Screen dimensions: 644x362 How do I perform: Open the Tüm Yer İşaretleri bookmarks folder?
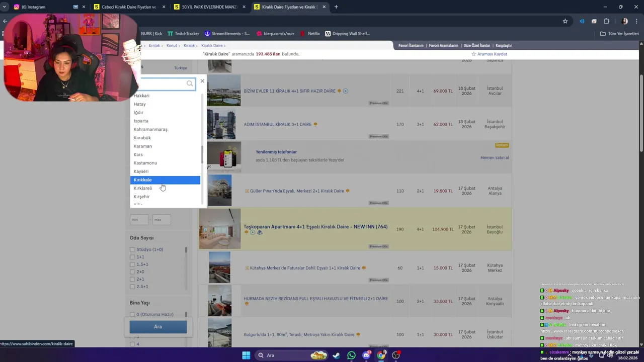click(619, 34)
